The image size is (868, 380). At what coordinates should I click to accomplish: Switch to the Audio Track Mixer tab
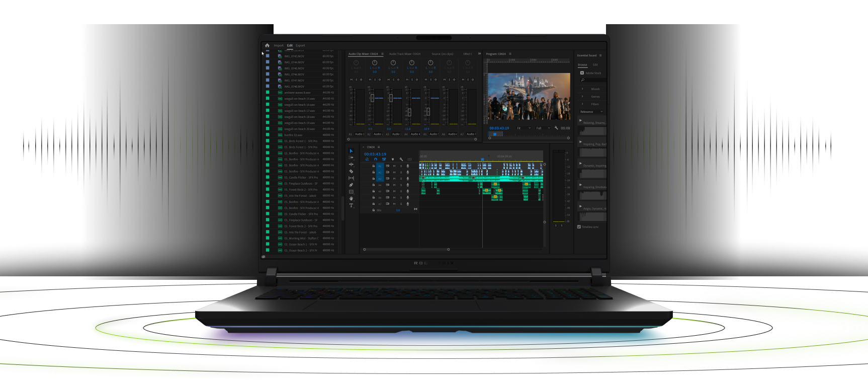pyautogui.click(x=404, y=54)
